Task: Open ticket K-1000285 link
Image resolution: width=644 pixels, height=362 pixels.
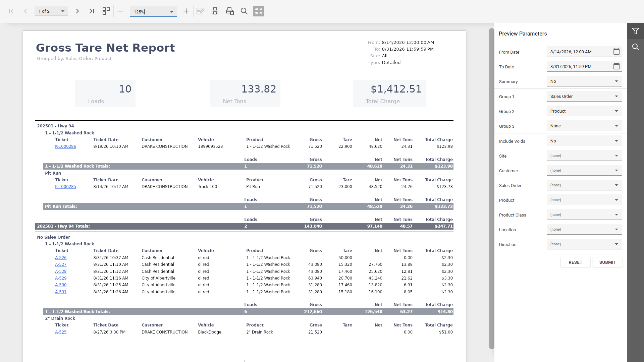Action: [65, 187]
